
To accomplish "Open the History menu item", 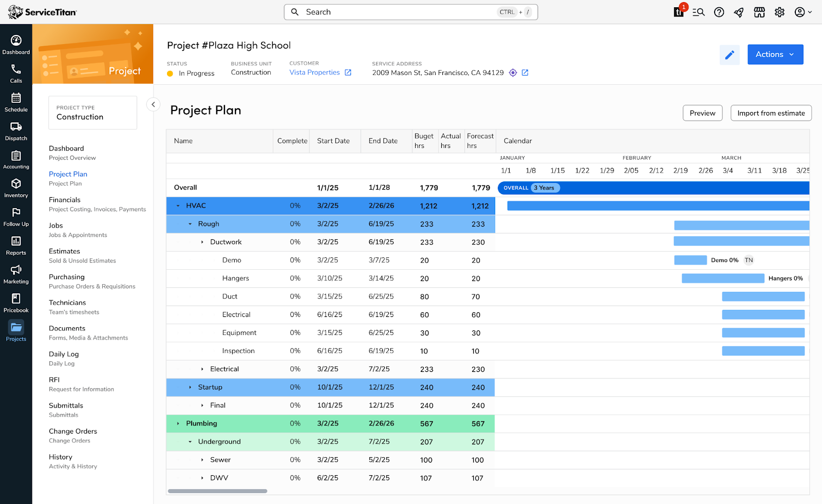I will coord(73,461).
